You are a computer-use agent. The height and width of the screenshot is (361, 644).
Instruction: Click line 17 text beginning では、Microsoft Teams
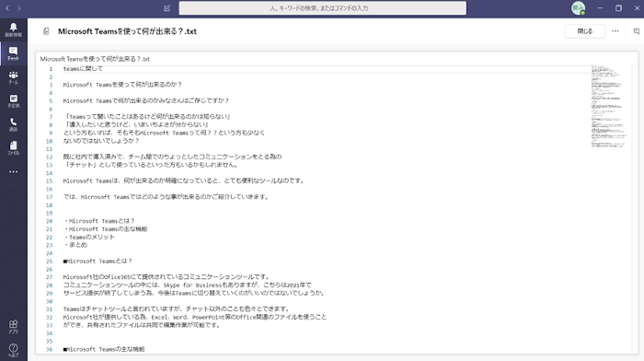click(166, 197)
